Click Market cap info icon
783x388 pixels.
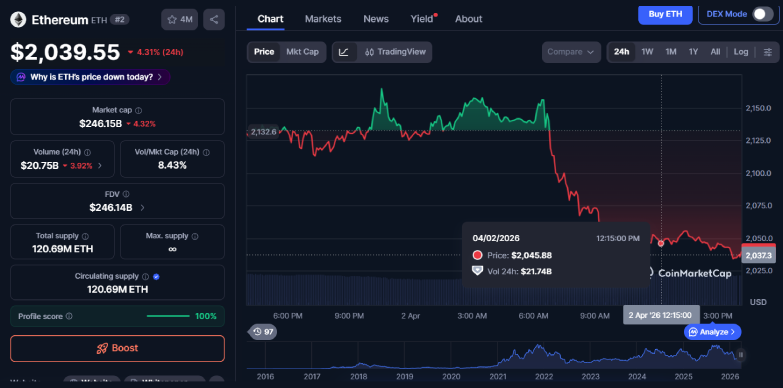point(138,110)
